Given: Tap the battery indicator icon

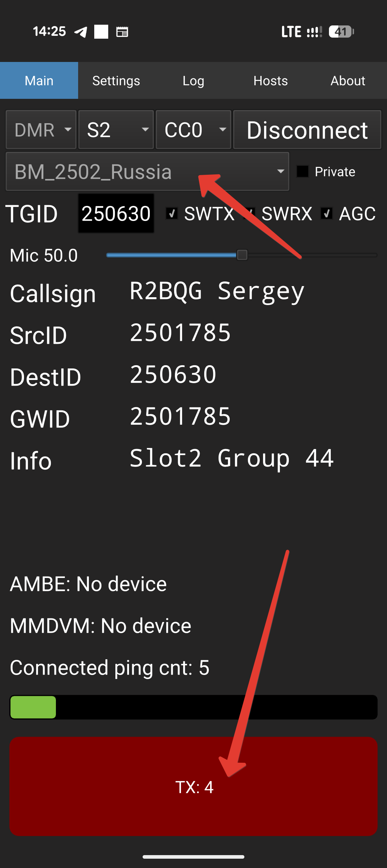Looking at the screenshot, I should coord(341,32).
